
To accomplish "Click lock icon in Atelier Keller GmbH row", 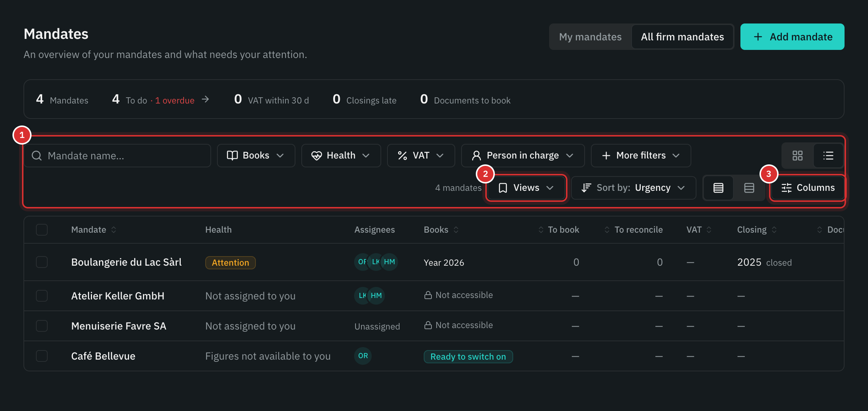I will [428, 295].
